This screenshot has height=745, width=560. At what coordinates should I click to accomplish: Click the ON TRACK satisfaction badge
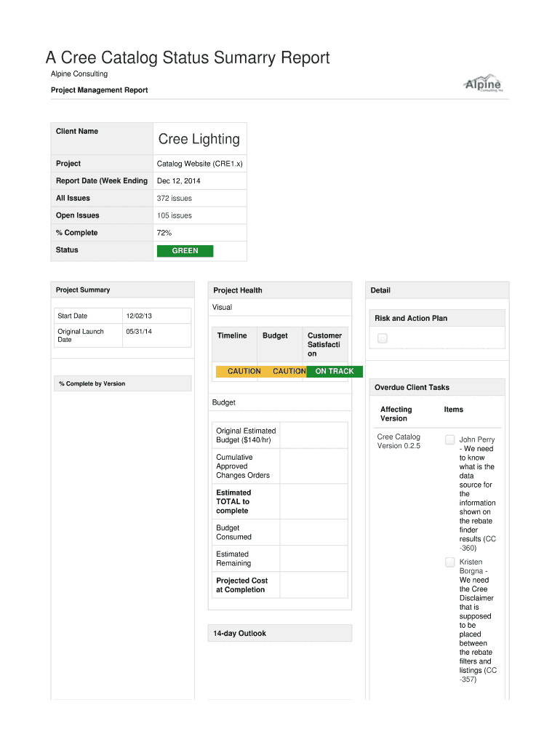[x=334, y=371]
